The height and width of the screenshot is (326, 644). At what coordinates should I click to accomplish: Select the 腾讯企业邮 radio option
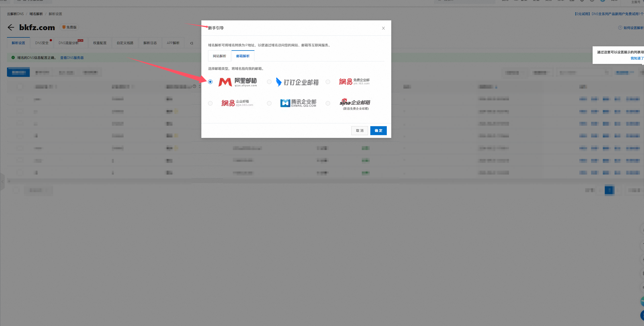point(269,103)
